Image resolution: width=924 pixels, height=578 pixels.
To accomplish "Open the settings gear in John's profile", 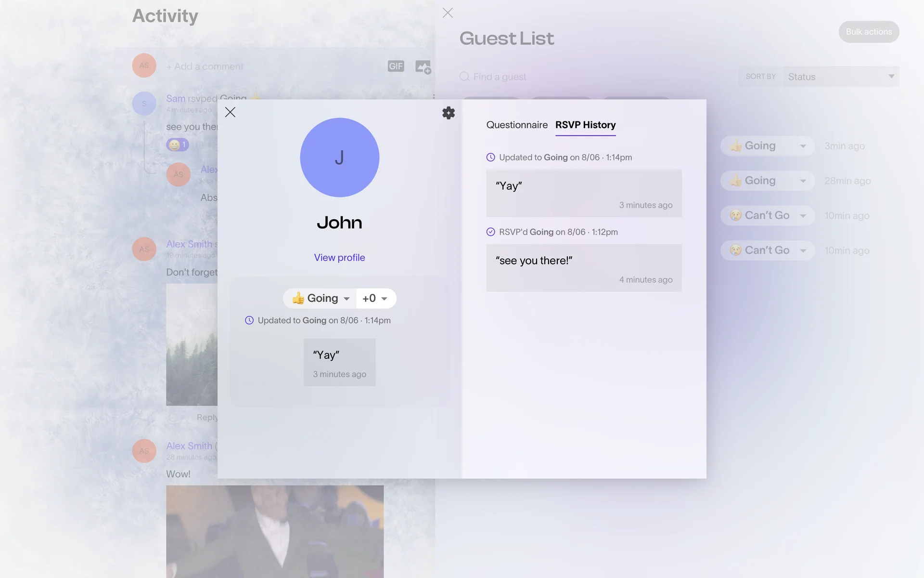I will point(448,113).
